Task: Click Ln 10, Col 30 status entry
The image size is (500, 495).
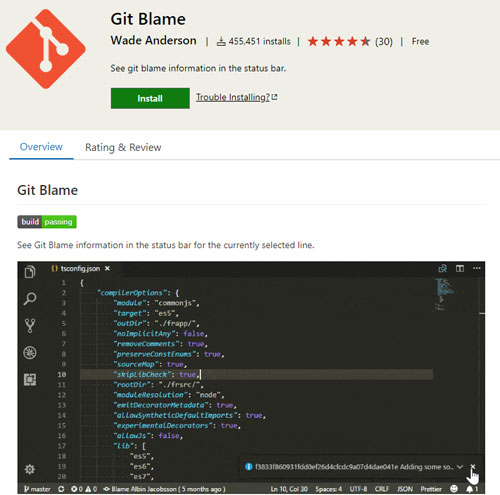Action: (x=289, y=489)
